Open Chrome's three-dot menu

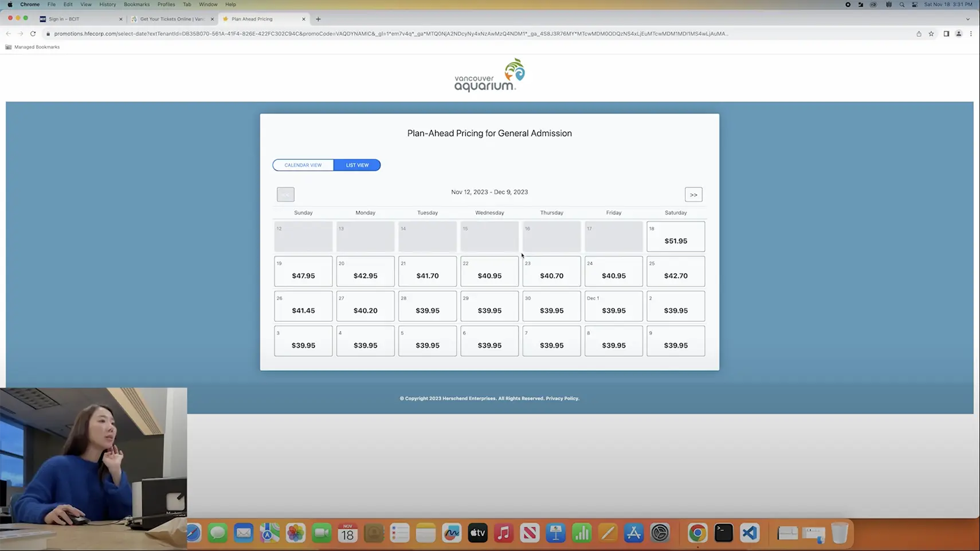tap(971, 34)
